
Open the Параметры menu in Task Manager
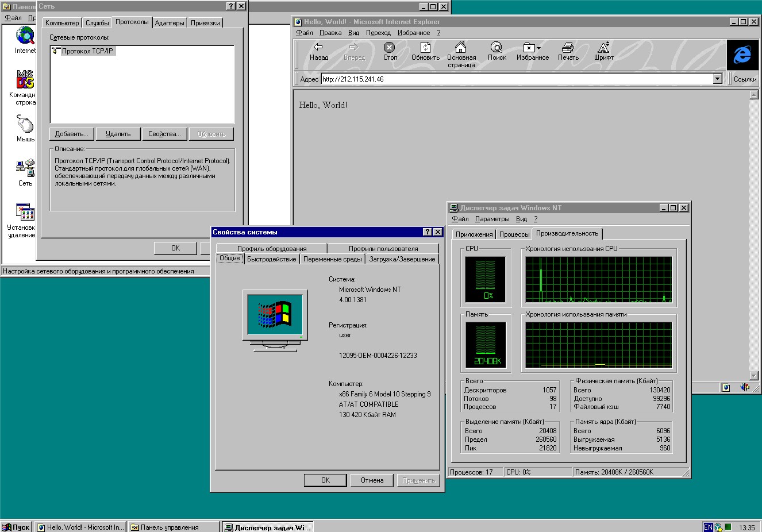click(x=492, y=219)
